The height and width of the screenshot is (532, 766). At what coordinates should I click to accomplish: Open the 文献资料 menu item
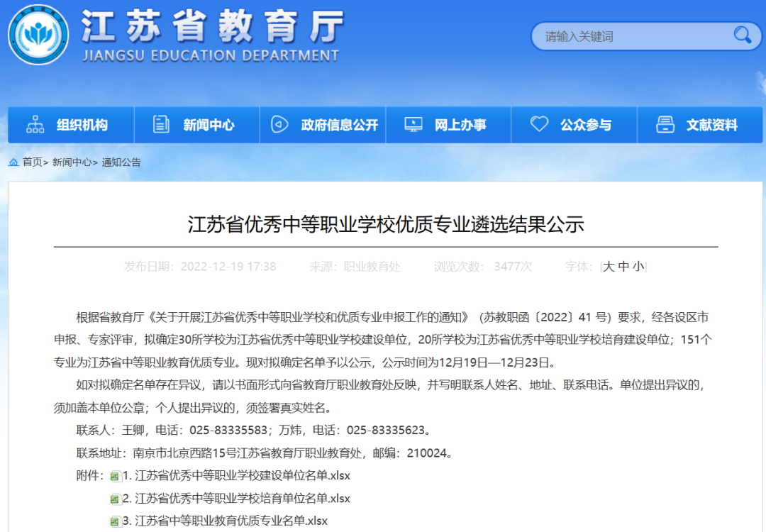[700, 125]
